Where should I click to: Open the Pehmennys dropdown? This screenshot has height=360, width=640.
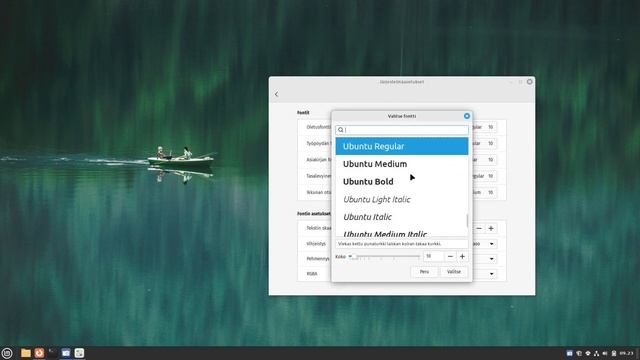pos(485,259)
